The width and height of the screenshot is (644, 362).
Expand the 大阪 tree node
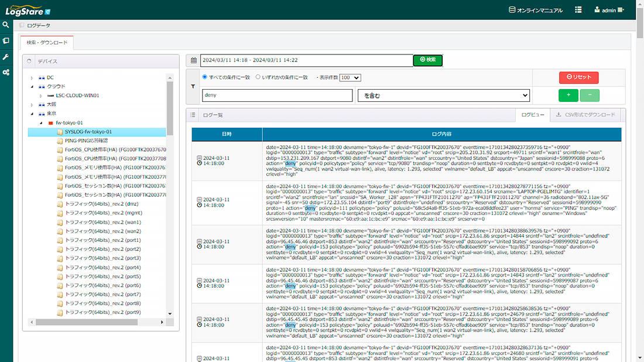click(x=32, y=105)
